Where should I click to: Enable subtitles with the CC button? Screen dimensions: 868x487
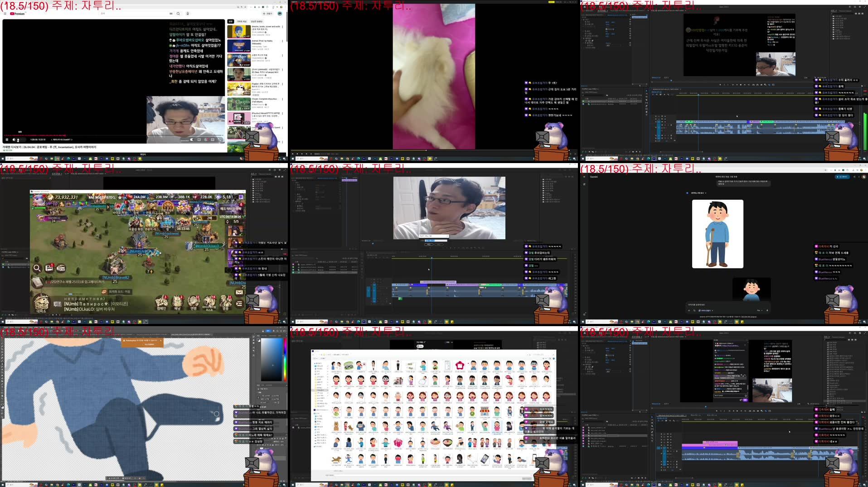[x=199, y=140]
